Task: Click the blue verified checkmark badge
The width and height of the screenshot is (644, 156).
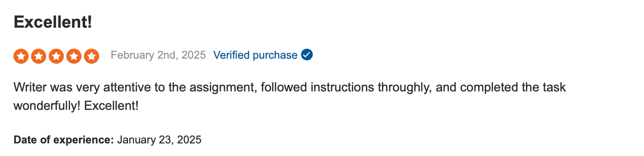Action: (x=307, y=55)
